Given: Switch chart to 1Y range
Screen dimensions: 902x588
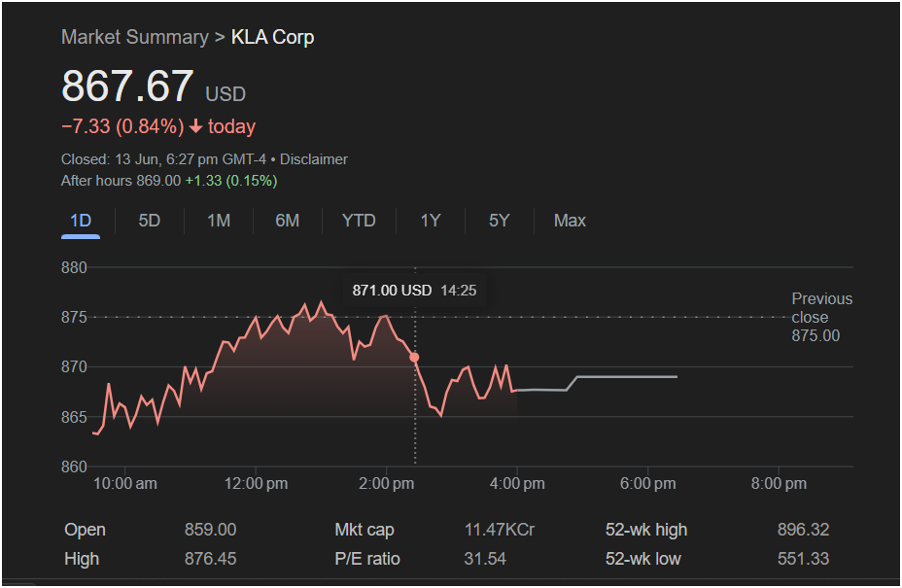Looking at the screenshot, I should tap(431, 221).
